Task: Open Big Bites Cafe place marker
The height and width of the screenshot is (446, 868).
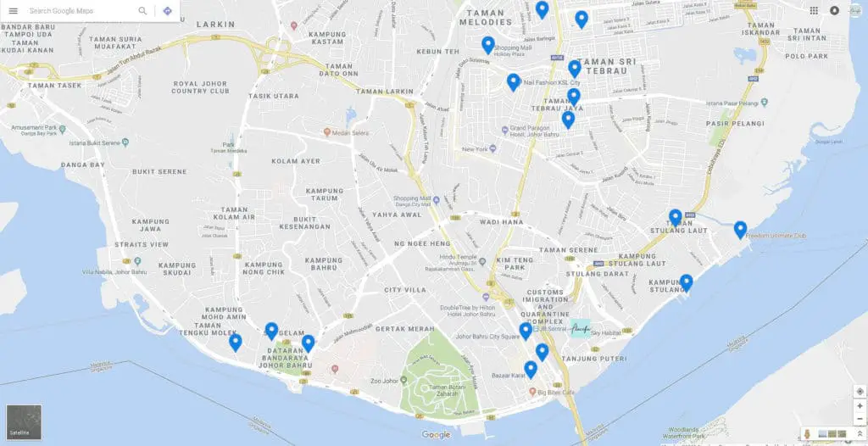Action: (x=532, y=392)
